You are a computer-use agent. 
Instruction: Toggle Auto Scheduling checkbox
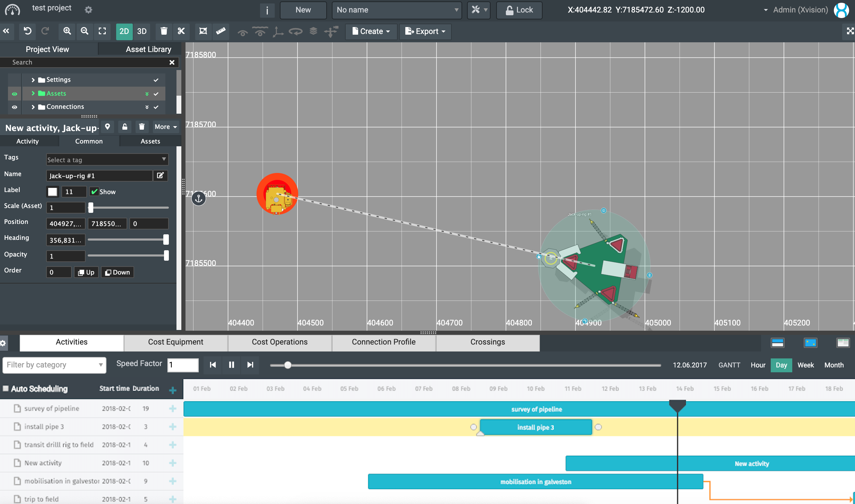click(x=6, y=389)
